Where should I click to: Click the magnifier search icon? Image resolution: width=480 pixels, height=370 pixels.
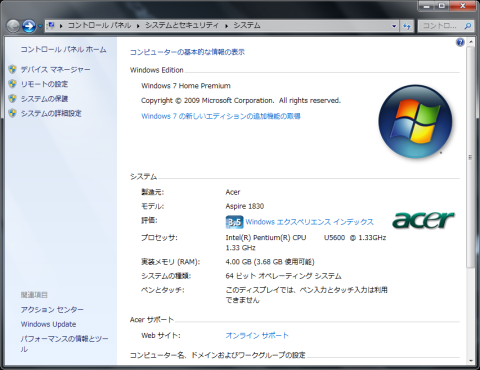468,26
